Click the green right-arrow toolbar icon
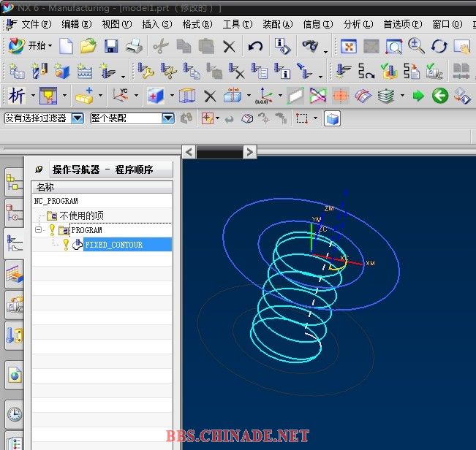Image resolution: width=476 pixels, height=450 pixels. point(418,96)
